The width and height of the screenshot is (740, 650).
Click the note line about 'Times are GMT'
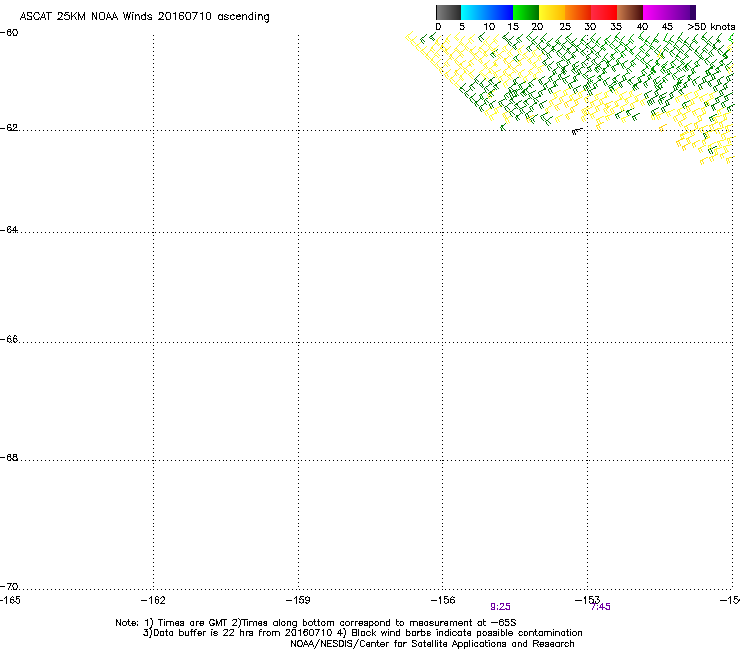(x=316, y=623)
